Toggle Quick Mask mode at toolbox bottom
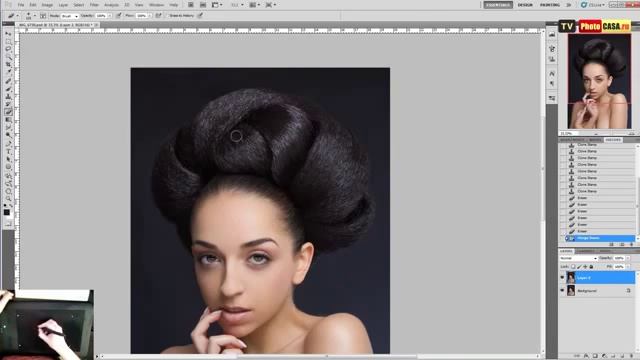The width and height of the screenshot is (640, 360). pyautogui.click(x=8, y=224)
